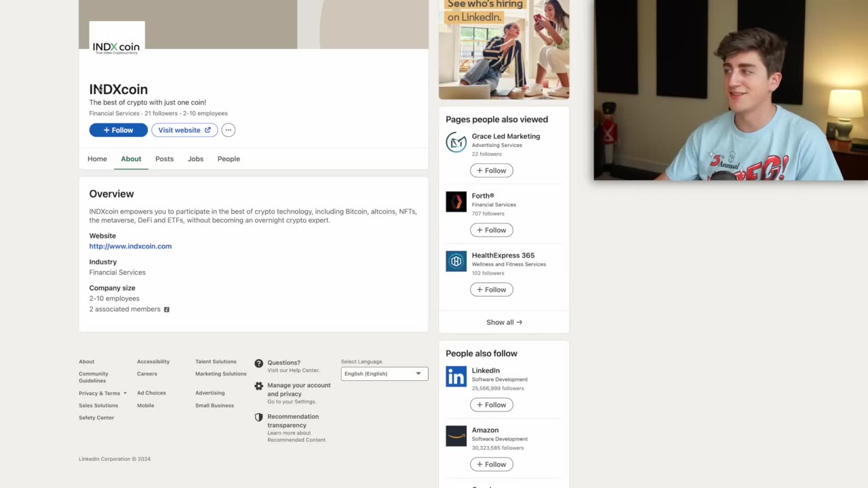This screenshot has height=488, width=868.
Task: Open the Grace Led Marketing page title
Action: point(506,136)
